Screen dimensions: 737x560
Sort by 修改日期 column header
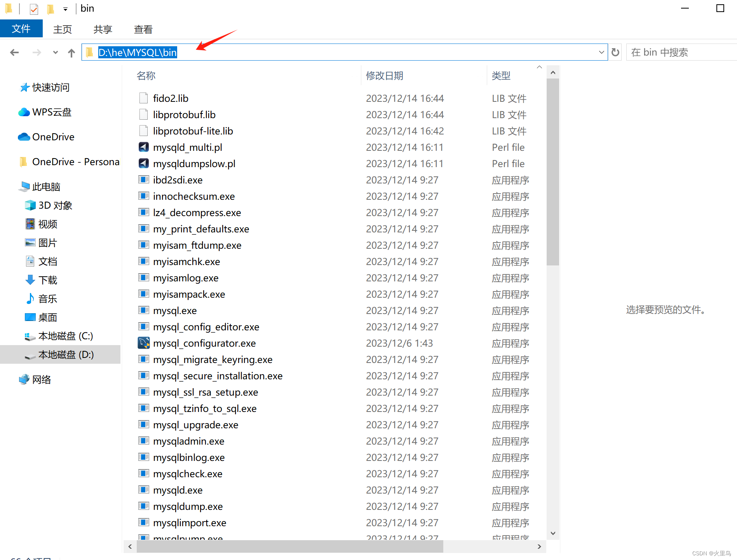pyautogui.click(x=385, y=75)
